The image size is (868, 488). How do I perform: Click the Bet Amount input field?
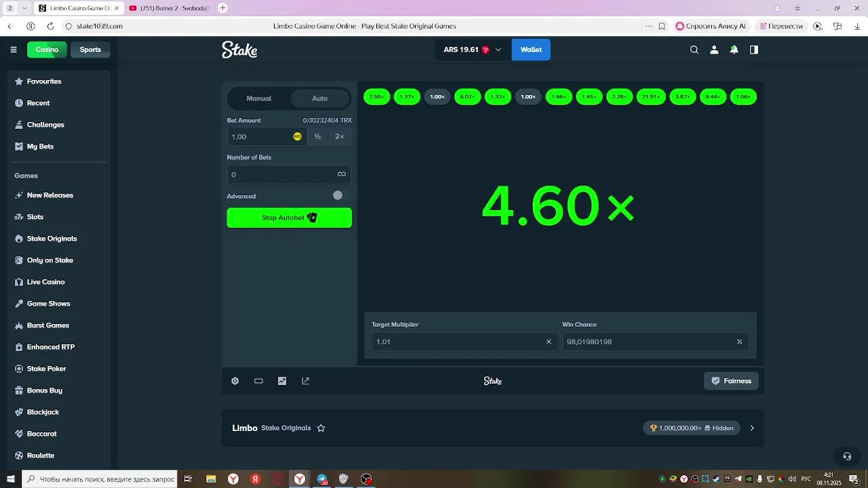267,136
